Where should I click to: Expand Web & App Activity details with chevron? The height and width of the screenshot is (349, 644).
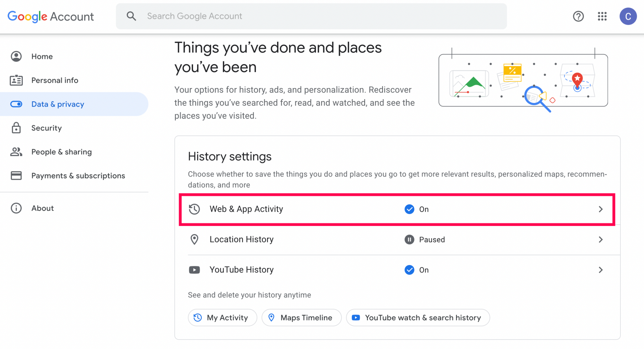601,209
